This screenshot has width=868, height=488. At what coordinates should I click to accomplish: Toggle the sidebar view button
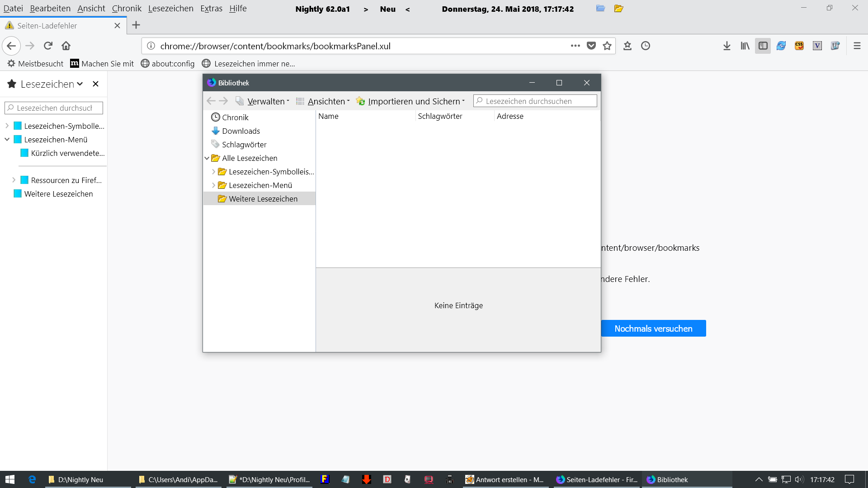click(x=763, y=46)
